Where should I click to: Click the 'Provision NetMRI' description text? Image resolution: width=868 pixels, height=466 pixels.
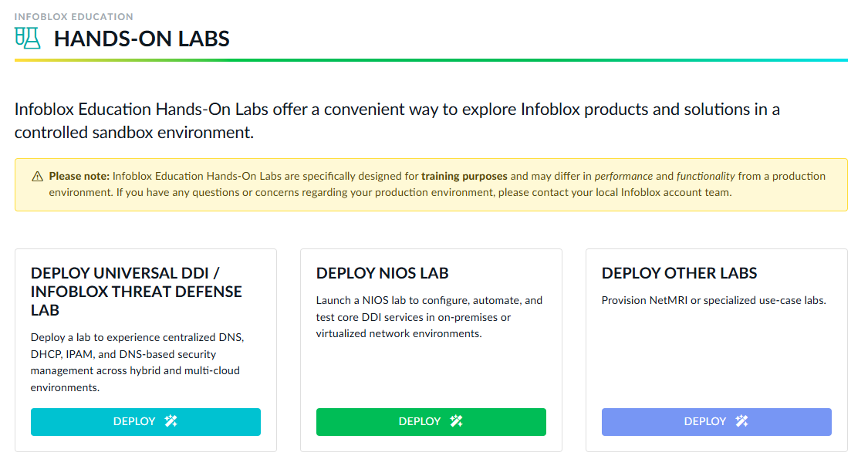click(x=713, y=300)
